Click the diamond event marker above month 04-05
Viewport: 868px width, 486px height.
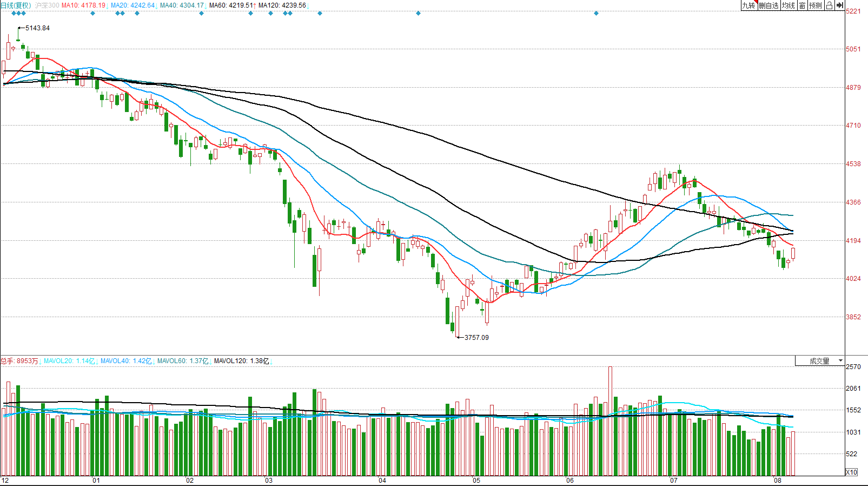click(418, 14)
